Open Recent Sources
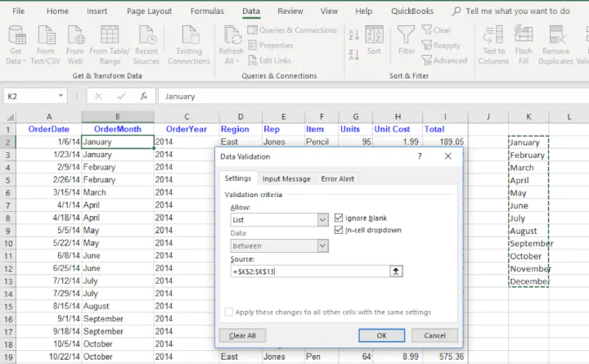The width and height of the screenshot is (589, 364). [146, 45]
